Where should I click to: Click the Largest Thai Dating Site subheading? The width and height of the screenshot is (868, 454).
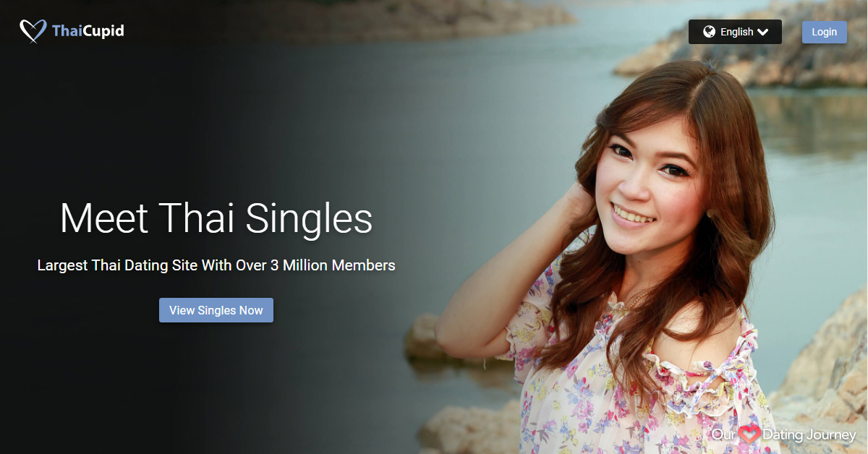tap(216, 265)
